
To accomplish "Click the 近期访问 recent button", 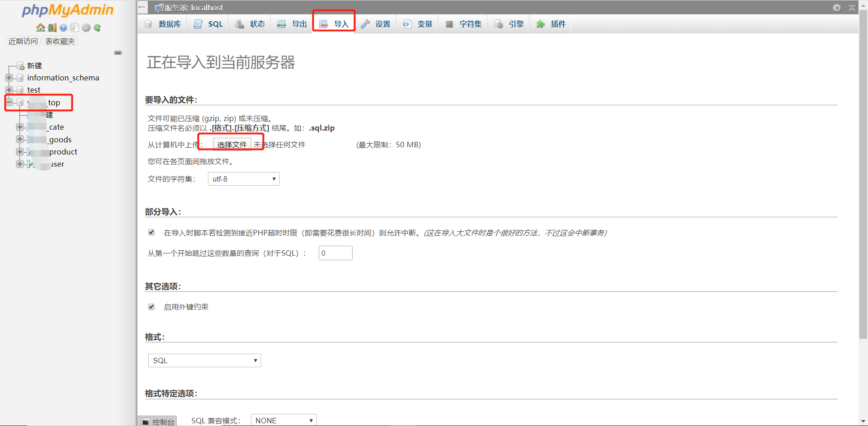I will point(23,41).
